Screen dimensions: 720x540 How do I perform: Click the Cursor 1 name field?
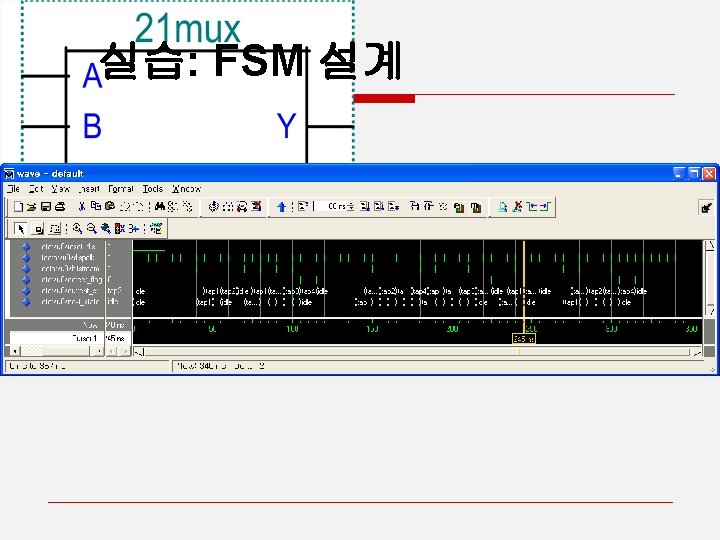[57, 338]
